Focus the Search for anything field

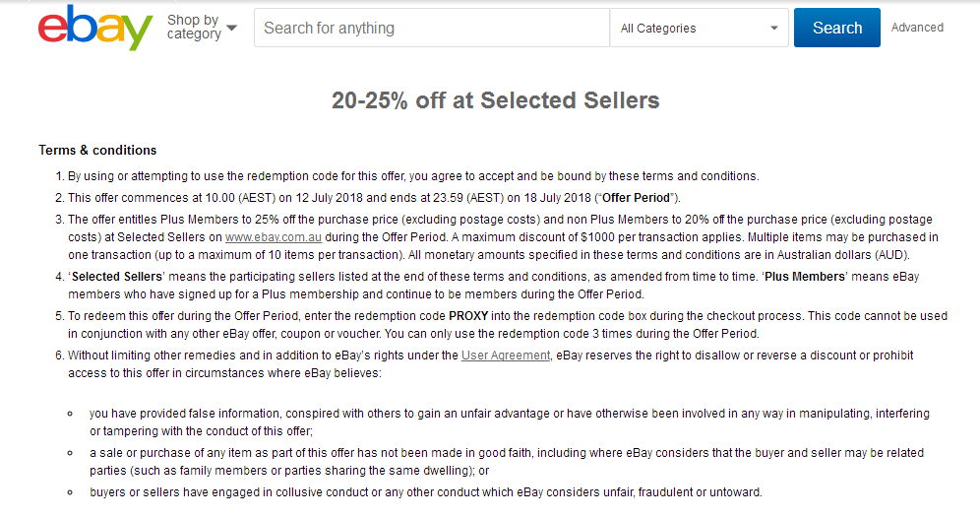(x=431, y=28)
